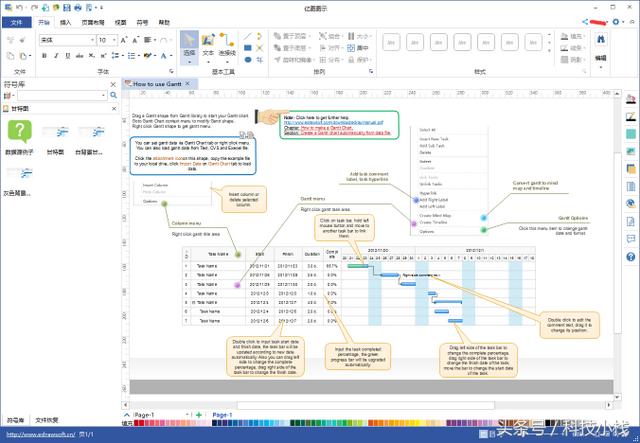Click the green add page plus icon

tap(198, 414)
